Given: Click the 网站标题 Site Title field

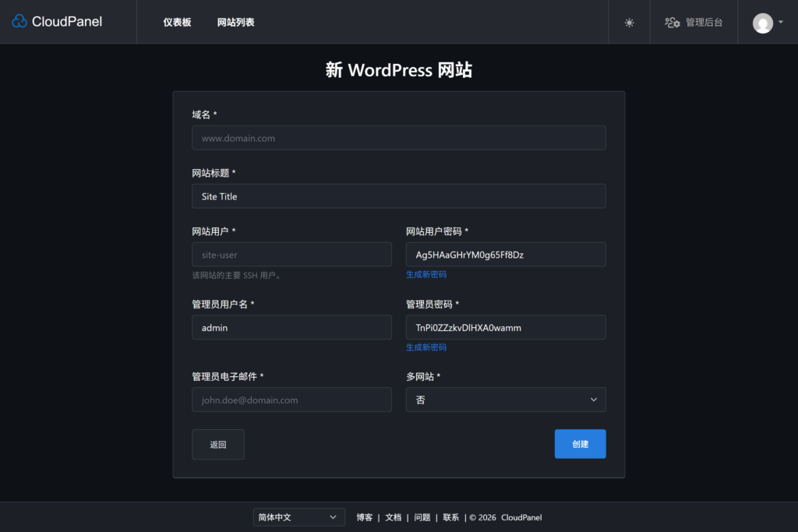Looking at the screenshot, I should point(398,196).
